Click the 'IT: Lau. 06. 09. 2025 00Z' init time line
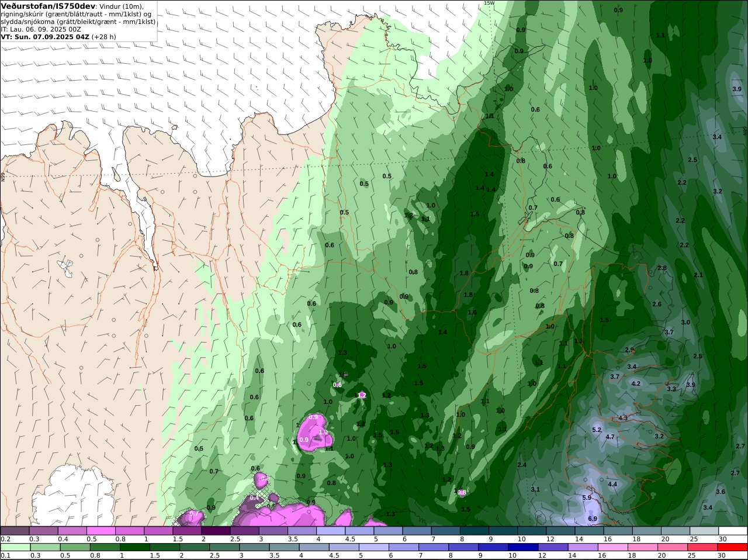Screen dimensions: 748x560 (41, 29)
